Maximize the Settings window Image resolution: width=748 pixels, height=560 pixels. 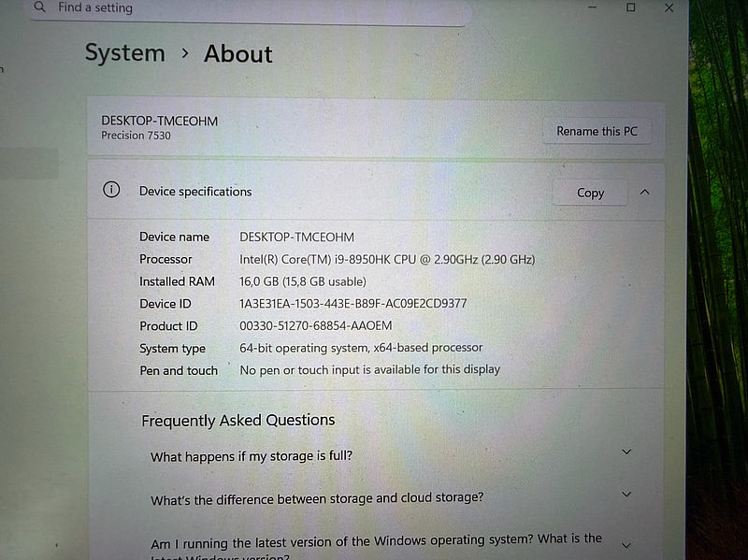pos(631,7)
